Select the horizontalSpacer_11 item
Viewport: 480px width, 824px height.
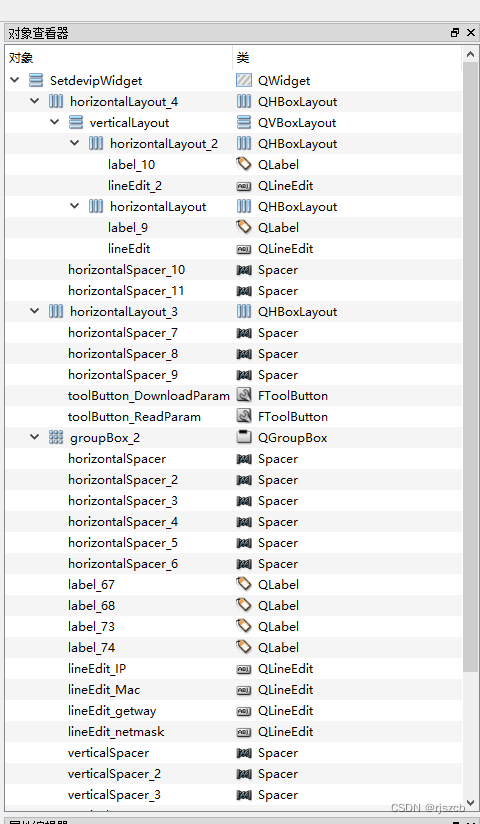click(x=126, y=291)
